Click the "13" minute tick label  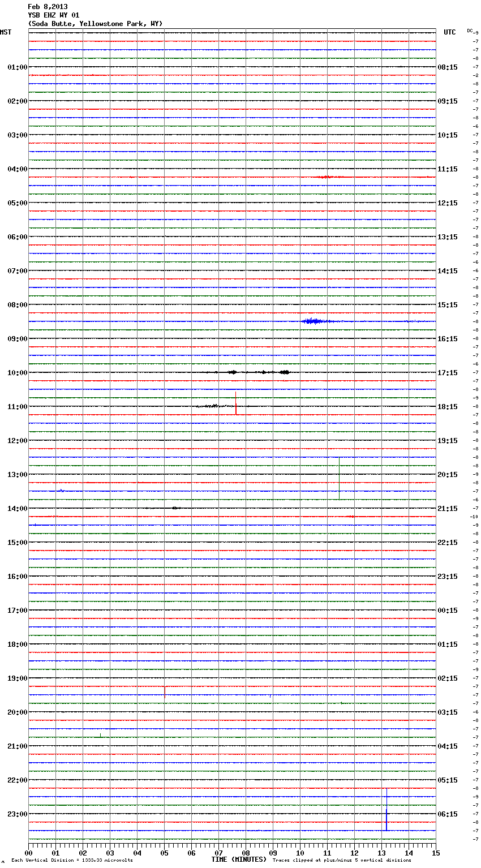coord(381,853)
